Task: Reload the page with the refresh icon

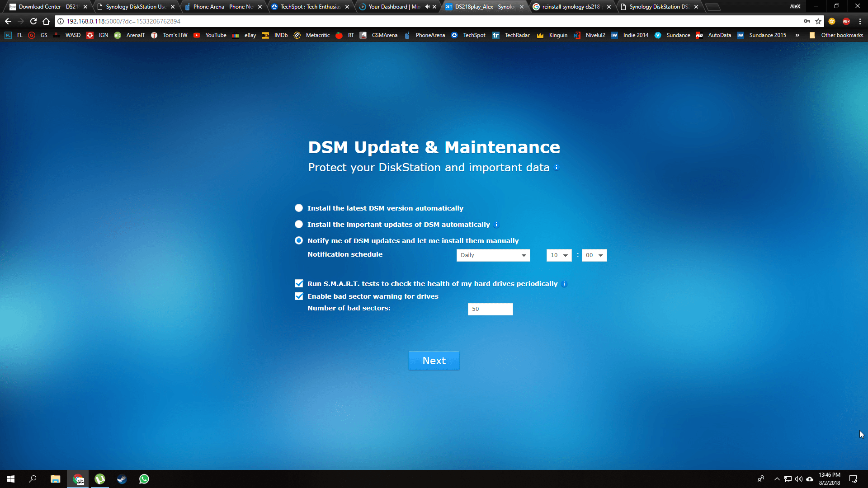Action: [33, 21]
